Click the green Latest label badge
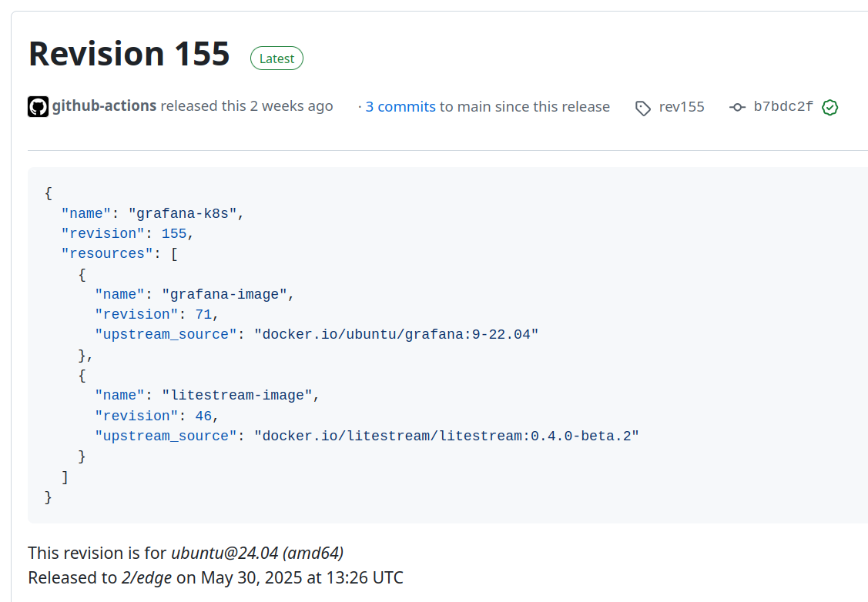The image size is (868, 602). pos(276,59)
